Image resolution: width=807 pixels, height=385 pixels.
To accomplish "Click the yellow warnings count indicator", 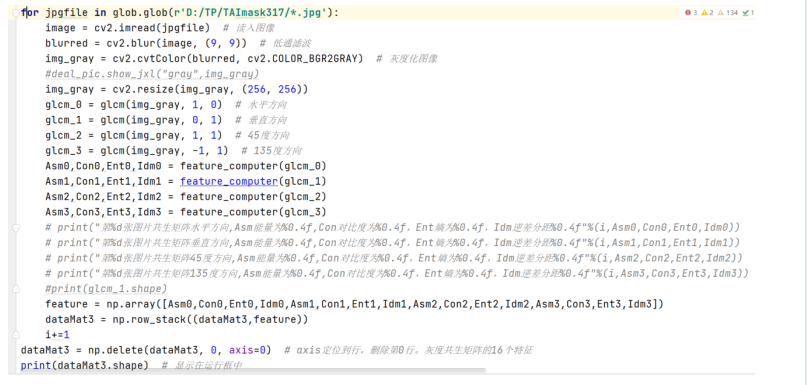I will click(x=707, y=12).
